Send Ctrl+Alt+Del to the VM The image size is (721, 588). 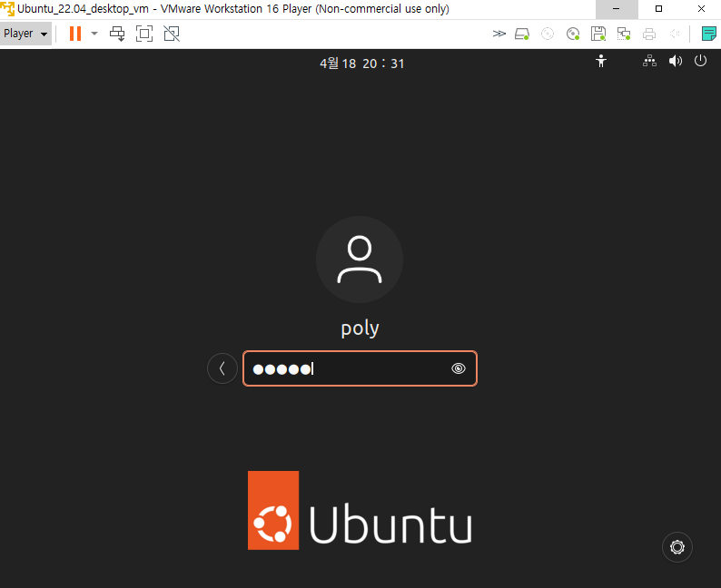pos(117,34)
